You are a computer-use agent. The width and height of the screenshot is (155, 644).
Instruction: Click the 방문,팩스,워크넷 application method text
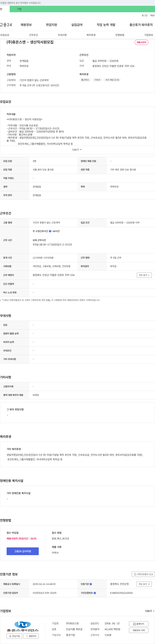(60, 539)
